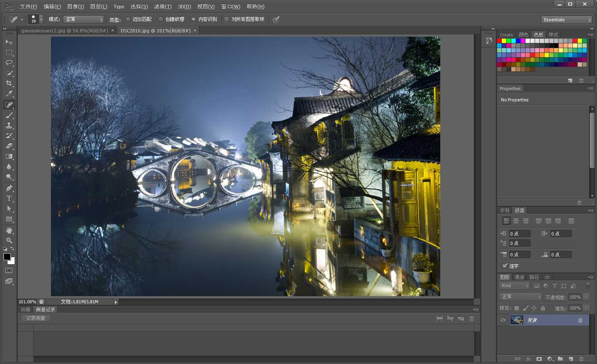
Task: Click the 记录测量 button
Action: [36, 318]
